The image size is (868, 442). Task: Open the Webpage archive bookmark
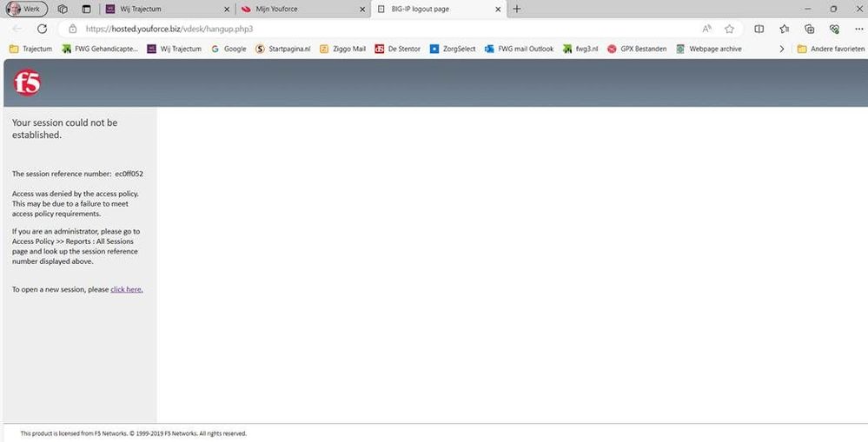(709, 49)
